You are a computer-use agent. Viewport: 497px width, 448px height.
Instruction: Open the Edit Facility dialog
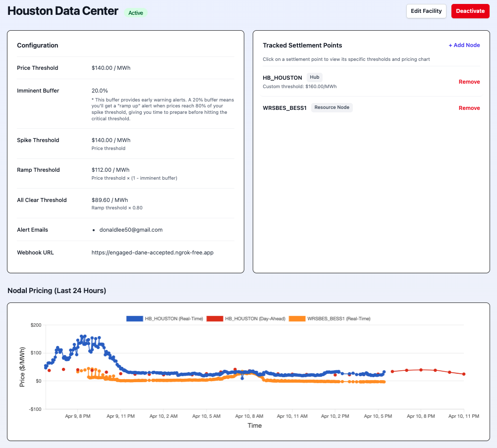coord(426,11)
